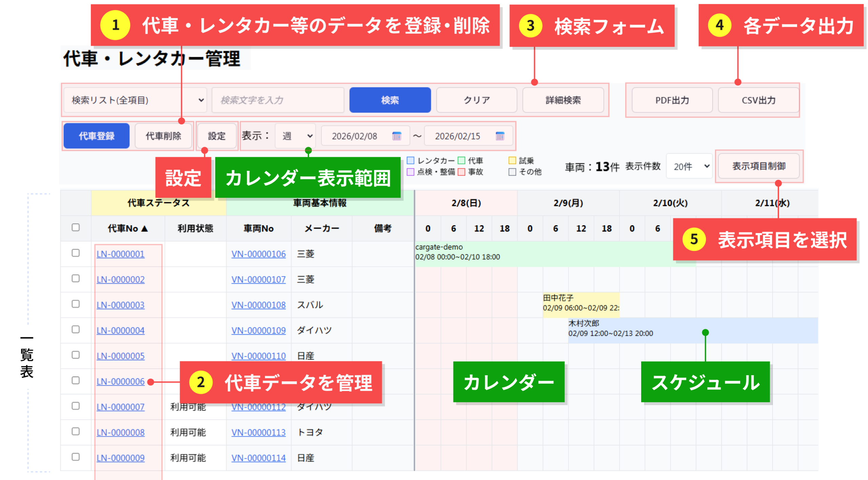Toggle the select-all checkbox in table header

click(x=76, y=227)
